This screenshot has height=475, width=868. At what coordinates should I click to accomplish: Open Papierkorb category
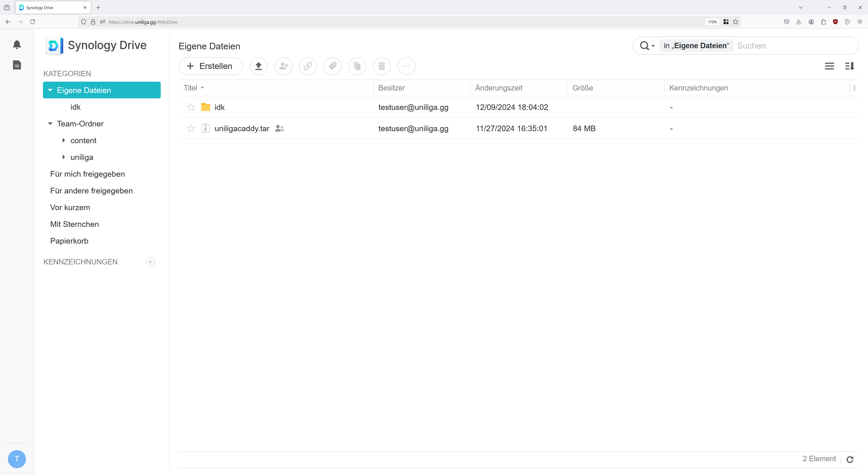click(69, 241)
